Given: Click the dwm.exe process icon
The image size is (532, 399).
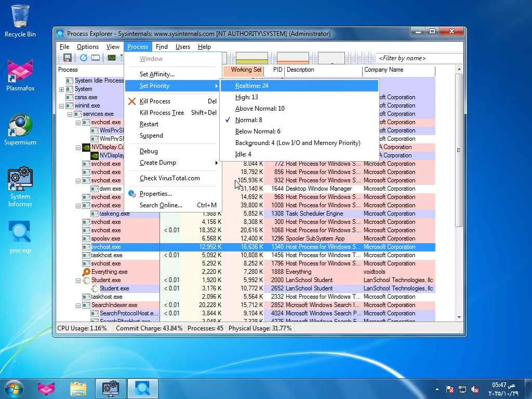Looking at the screenshot, I should [95, 189].
